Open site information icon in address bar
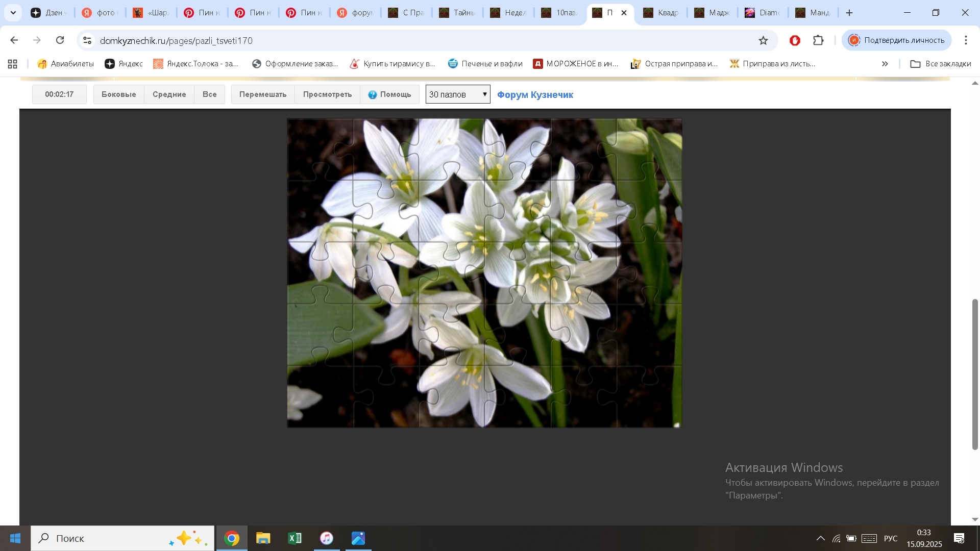Image resolution: width=980 pixels, height=551 pixels. pos(87,40)
